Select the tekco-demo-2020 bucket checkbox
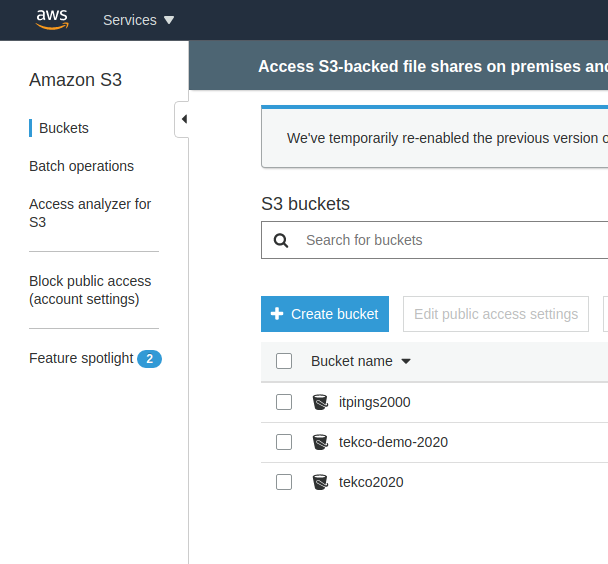The height and width of the screenshot is (564, 608). click(x=284, y=442)
